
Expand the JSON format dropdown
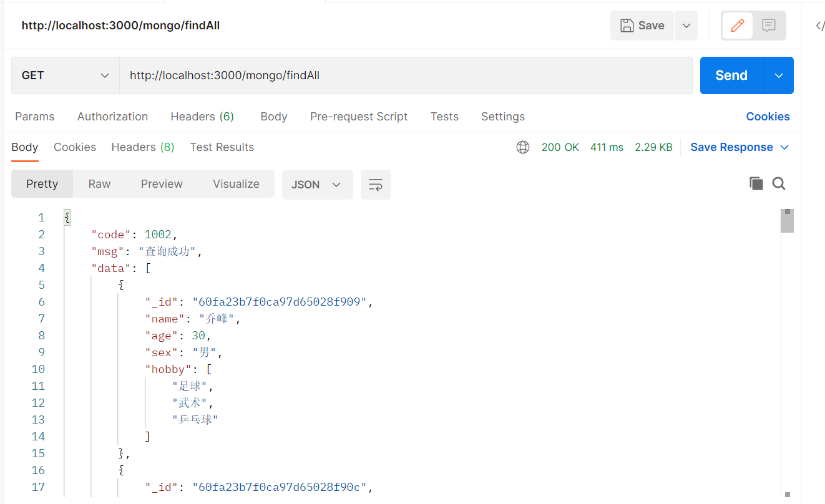tap(317, 185)
